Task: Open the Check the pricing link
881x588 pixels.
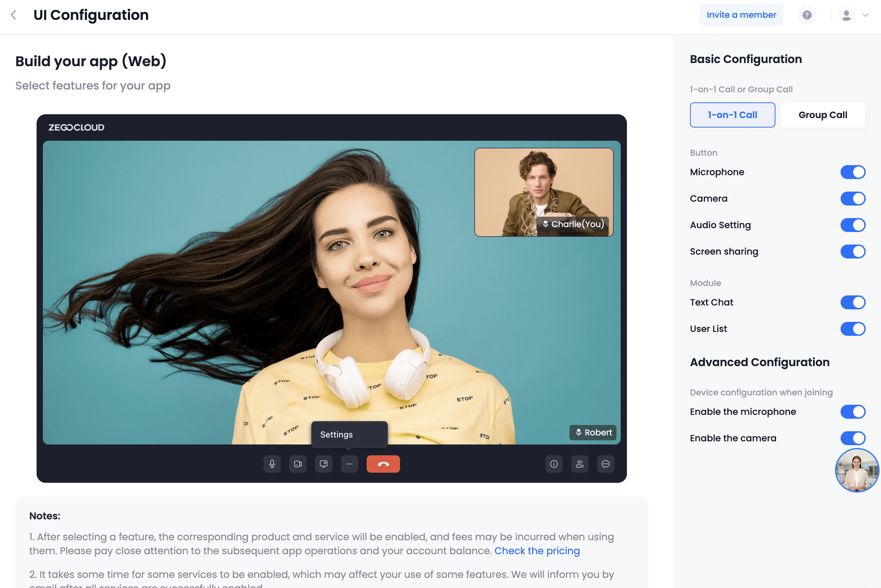Action: click(537, 550)
